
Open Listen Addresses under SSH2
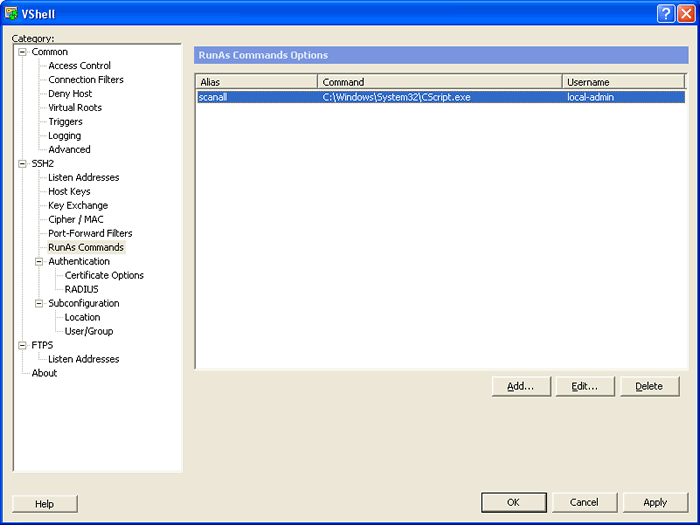click(x=83, y=178)
